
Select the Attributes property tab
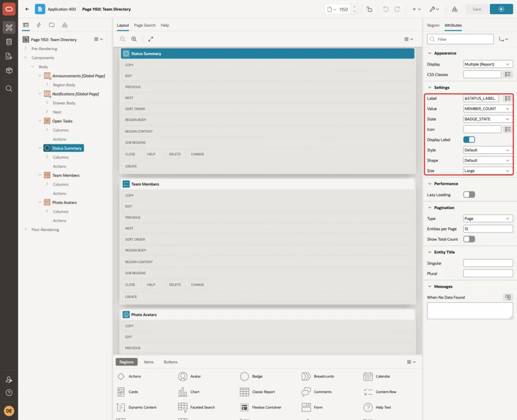point(453,25)
